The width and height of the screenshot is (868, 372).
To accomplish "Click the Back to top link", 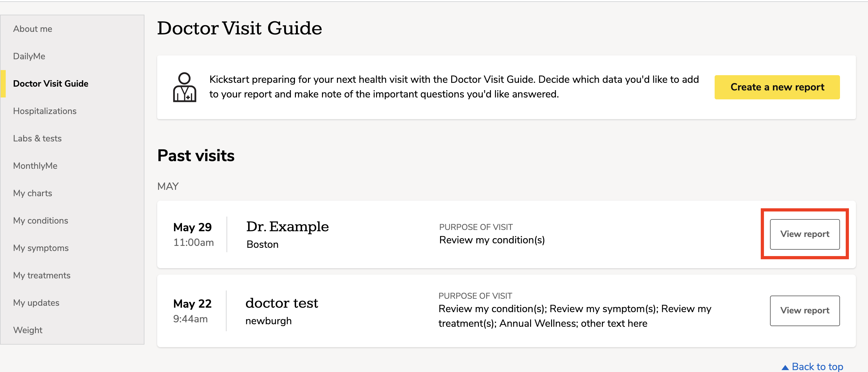I will point(812,367).
